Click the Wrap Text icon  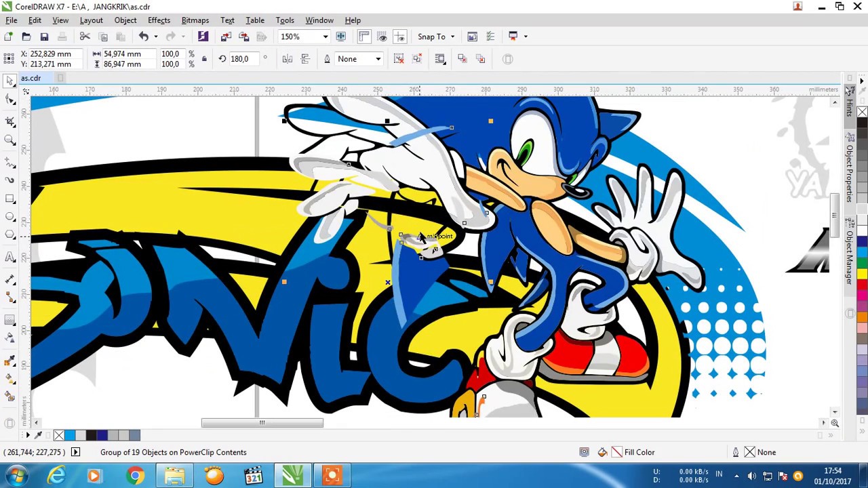coord(440,59)
